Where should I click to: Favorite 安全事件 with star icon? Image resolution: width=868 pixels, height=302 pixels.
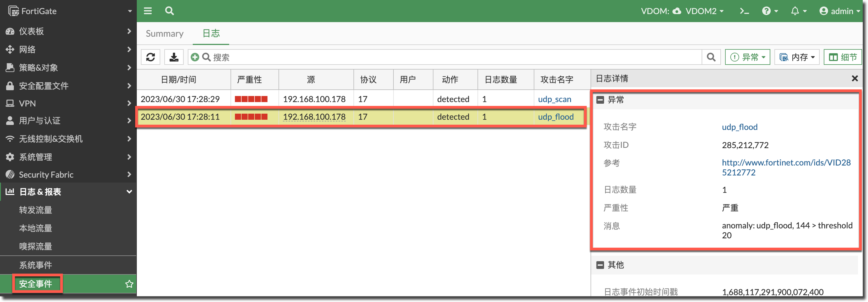(x=129, y=284)
